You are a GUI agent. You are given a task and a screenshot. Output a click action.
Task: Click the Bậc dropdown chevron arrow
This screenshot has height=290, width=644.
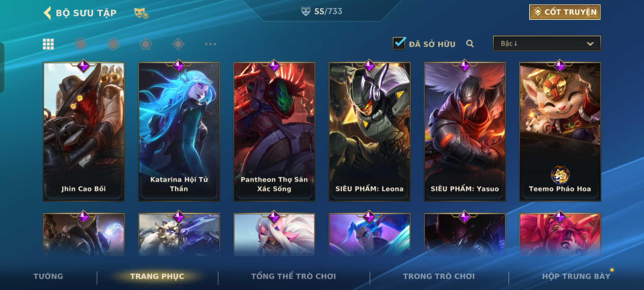pyautogui.click(x=590, y=44)
